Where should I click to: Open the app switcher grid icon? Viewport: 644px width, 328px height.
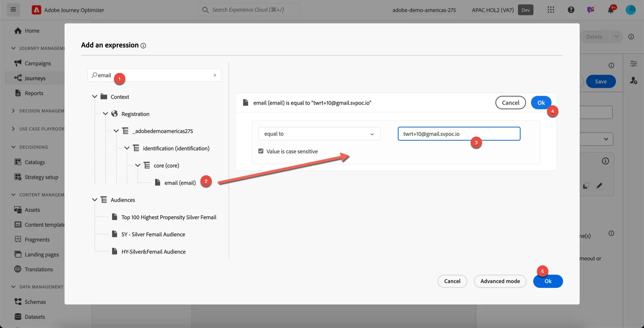tap(551, 10)
